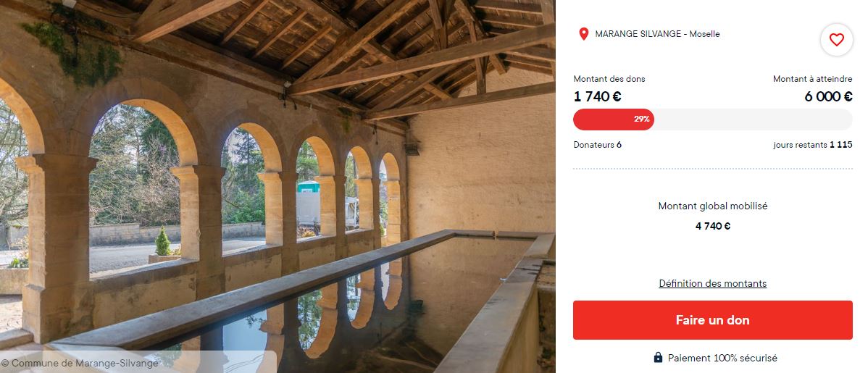Click the jours restants 1 115 text
This screenshot has width=868, height=373.
click(x=813, y=144)
